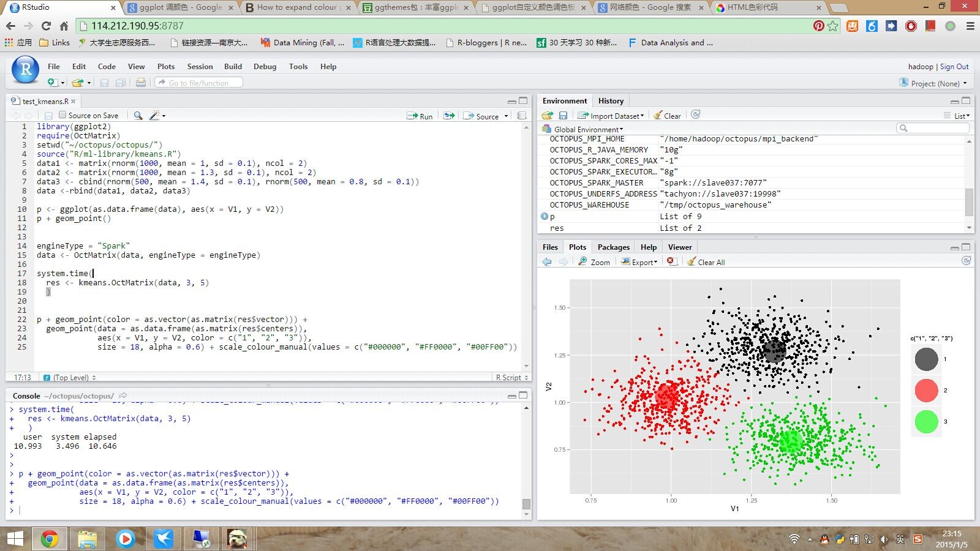
Task: Open the Source button dropdown arrow
Action: (x=507, y=116)
